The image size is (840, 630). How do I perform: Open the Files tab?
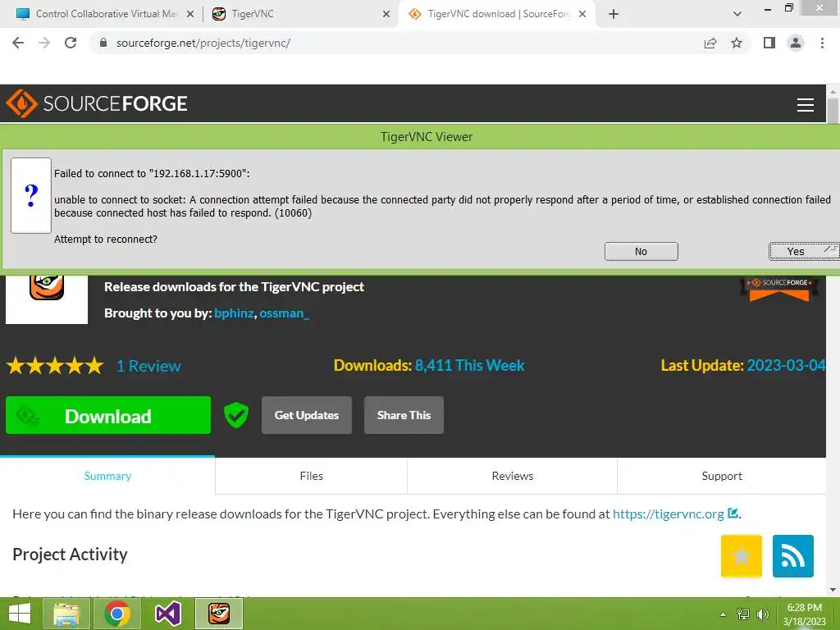pyautogui.click(x=311, y=476)
